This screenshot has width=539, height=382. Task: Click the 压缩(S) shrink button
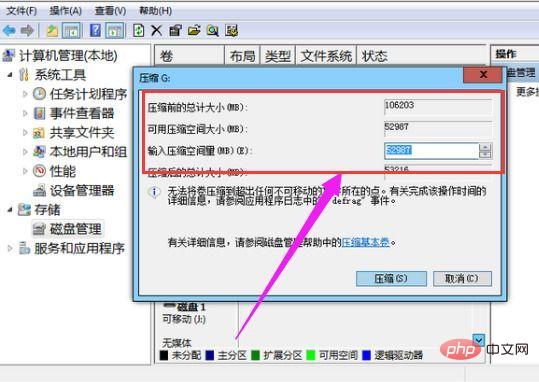[x=391, y=279]
